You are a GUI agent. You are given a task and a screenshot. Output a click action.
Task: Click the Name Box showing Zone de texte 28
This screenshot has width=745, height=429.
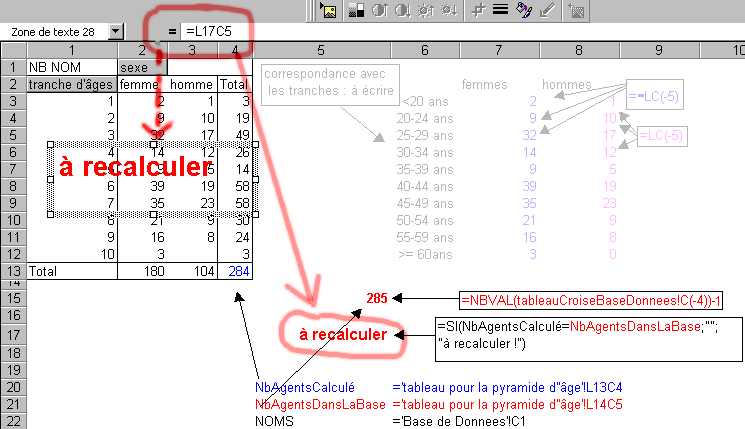tap(55, 33)
